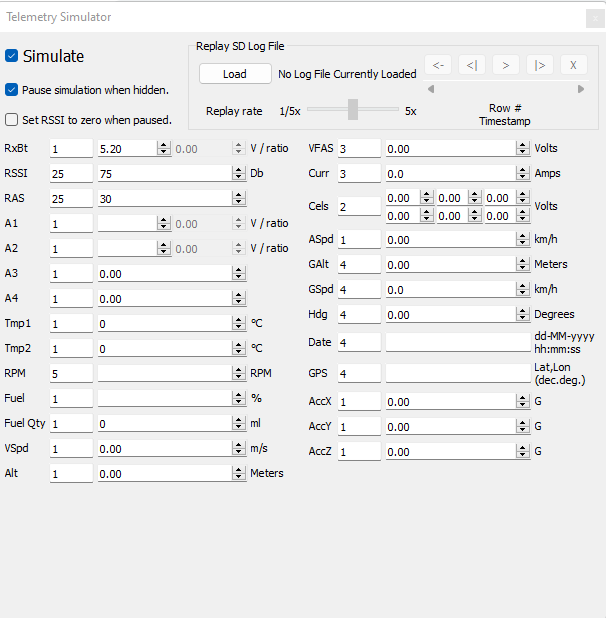
Task: Click the Tmp2 temperature spinner arrows
Action: [x=238, y=348]
